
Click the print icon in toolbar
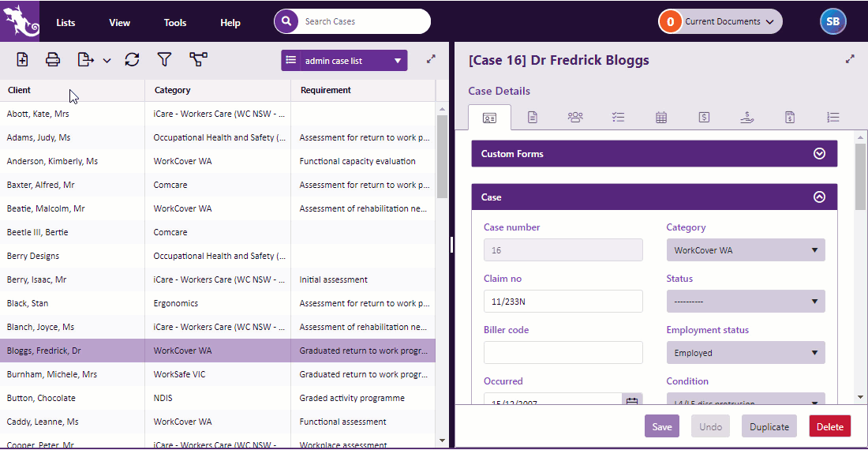pos(53,59)
